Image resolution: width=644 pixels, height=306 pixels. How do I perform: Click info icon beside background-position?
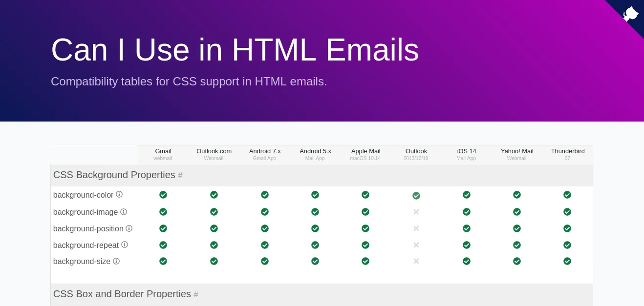point(129,228)
